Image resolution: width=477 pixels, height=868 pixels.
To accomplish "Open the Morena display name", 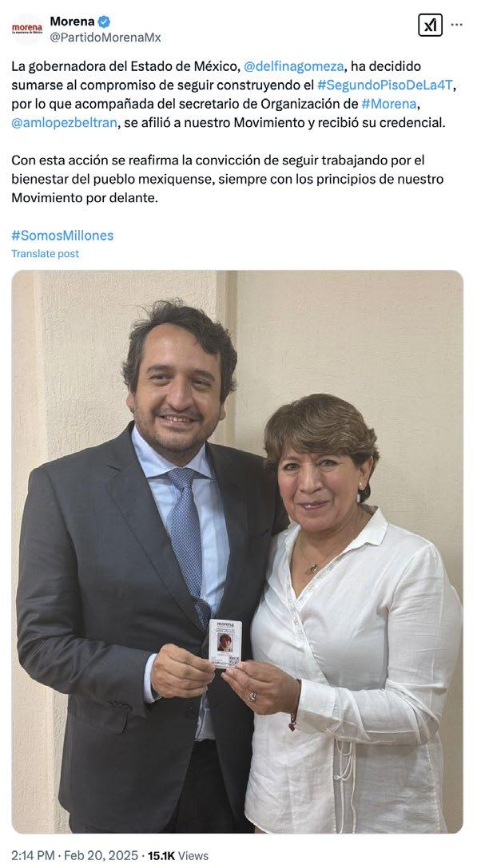I will coord(72,22).
